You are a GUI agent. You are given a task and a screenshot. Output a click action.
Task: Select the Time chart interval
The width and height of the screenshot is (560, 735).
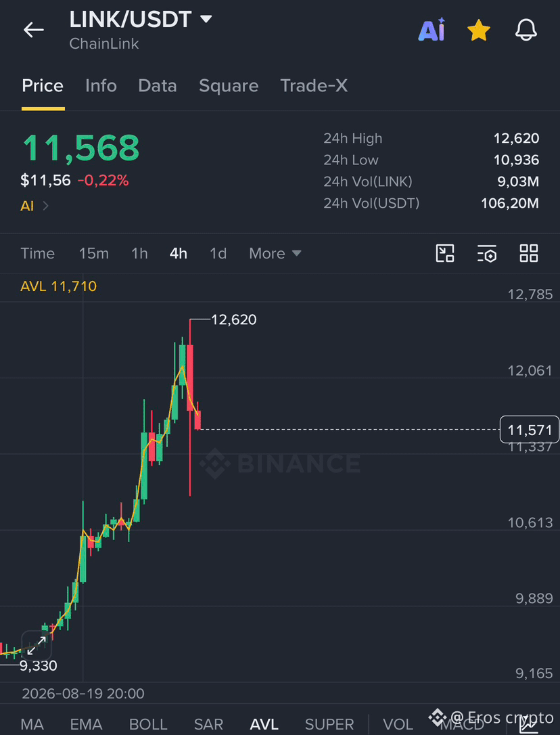(37, 254)
